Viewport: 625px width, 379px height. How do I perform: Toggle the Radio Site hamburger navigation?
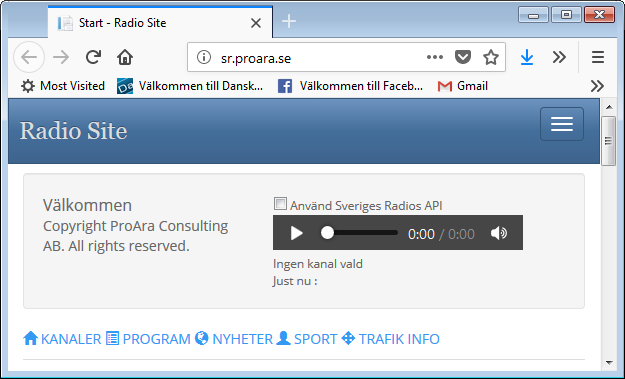point(562,124)
